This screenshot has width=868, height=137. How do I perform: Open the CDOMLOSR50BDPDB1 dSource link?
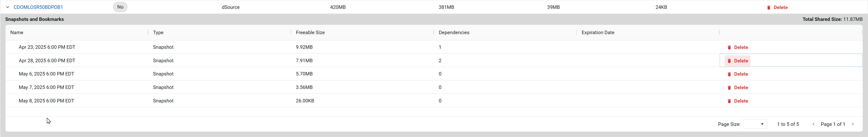[38, 7]
